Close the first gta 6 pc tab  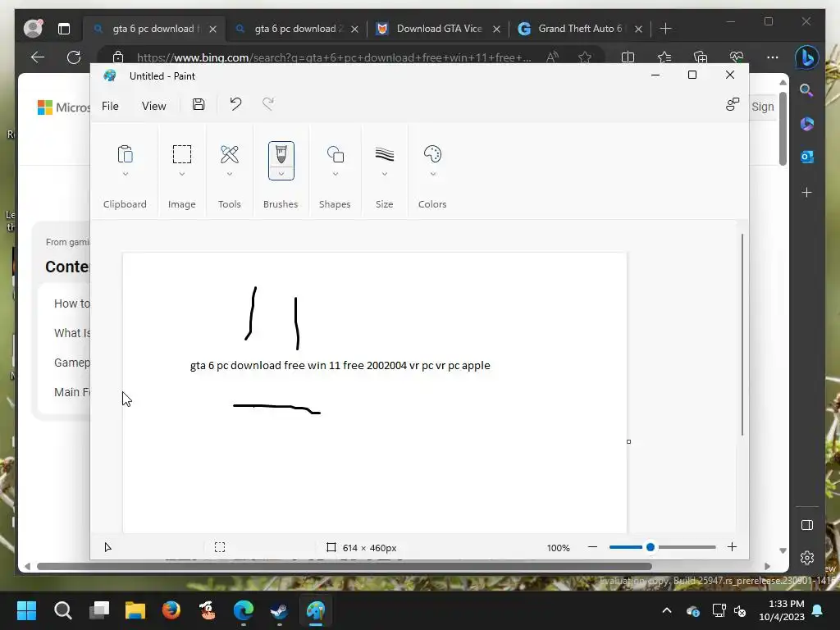(212, 29)
